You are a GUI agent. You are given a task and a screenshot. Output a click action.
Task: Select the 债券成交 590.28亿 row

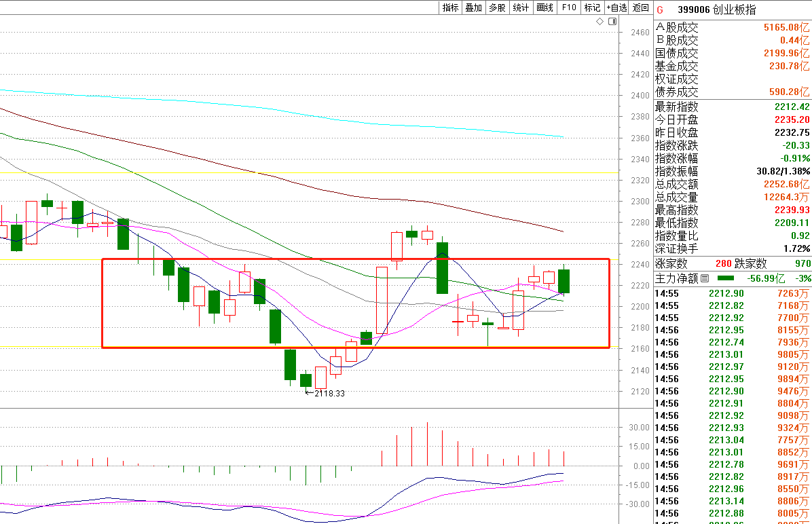coord(733,92)
